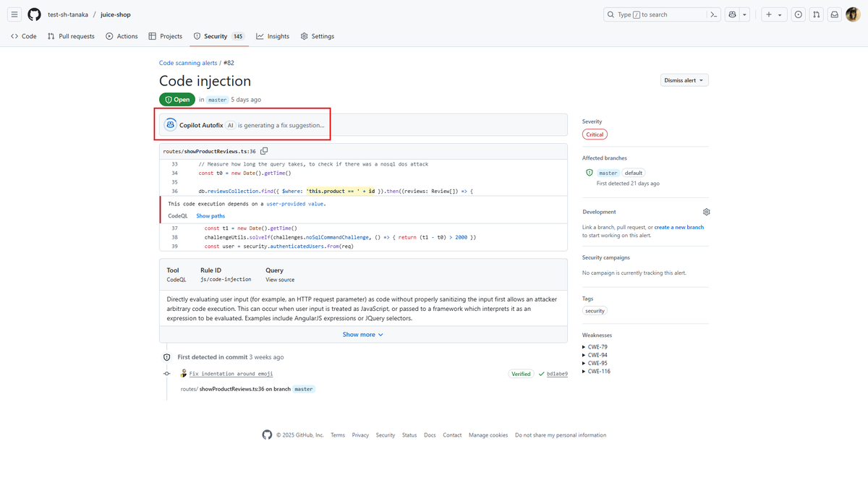
Task: Click the GitHub logo in header
Action: pos(34,14)
